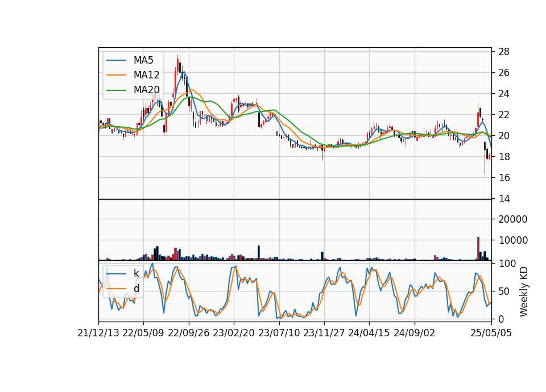Click the price axis tick 28
Screen dimensions: 546x392
coord(504,52)
